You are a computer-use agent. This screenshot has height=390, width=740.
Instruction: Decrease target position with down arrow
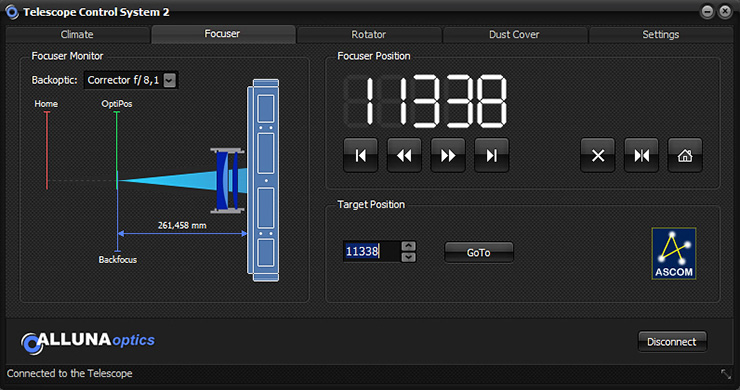click(409, 257)
